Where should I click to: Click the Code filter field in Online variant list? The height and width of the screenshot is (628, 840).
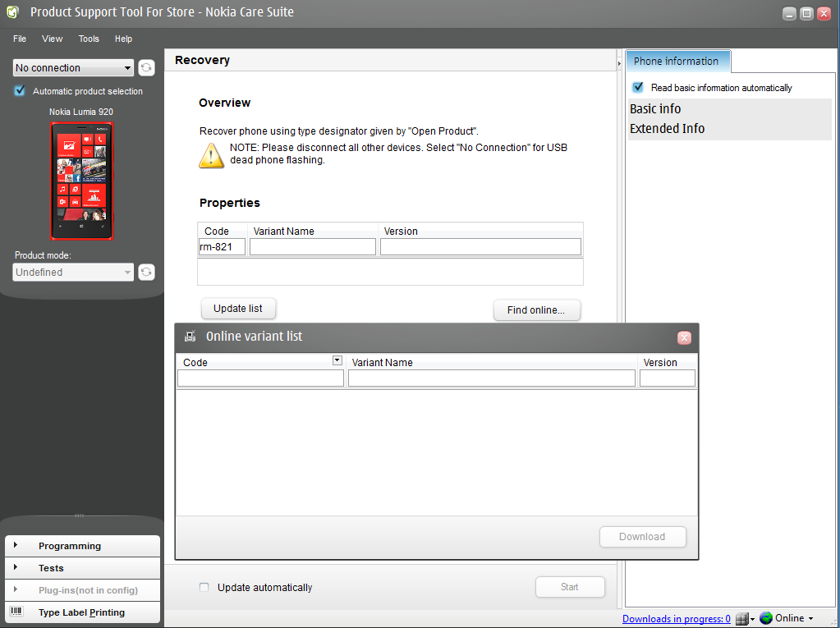coord(260,378)
